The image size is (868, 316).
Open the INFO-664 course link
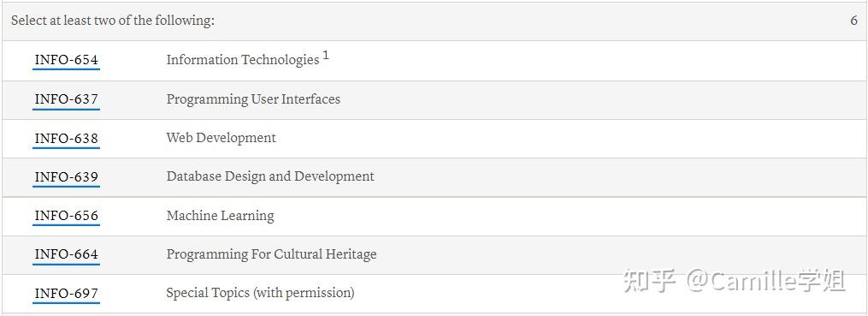click(67, 254)
